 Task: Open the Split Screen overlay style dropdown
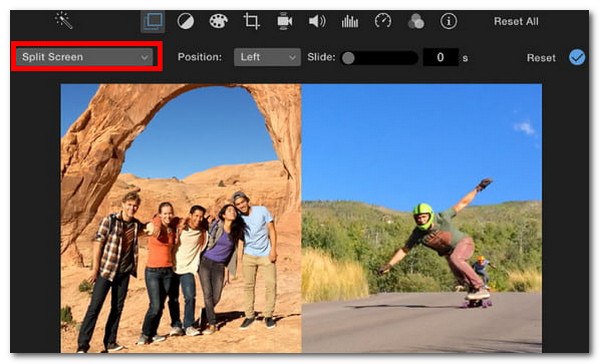[x=85, y=57]
